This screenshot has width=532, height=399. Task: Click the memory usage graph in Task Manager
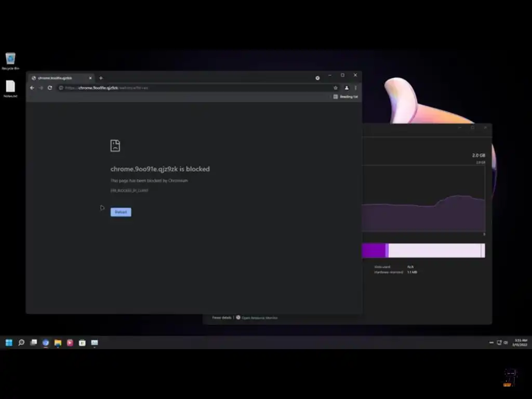point(423,198)
